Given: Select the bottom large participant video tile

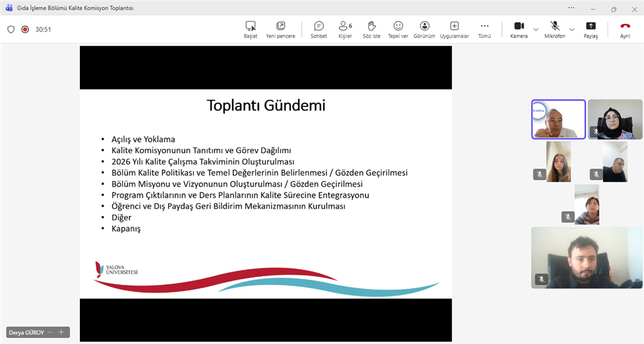Looking at the screenshot, I should (587, 257).
